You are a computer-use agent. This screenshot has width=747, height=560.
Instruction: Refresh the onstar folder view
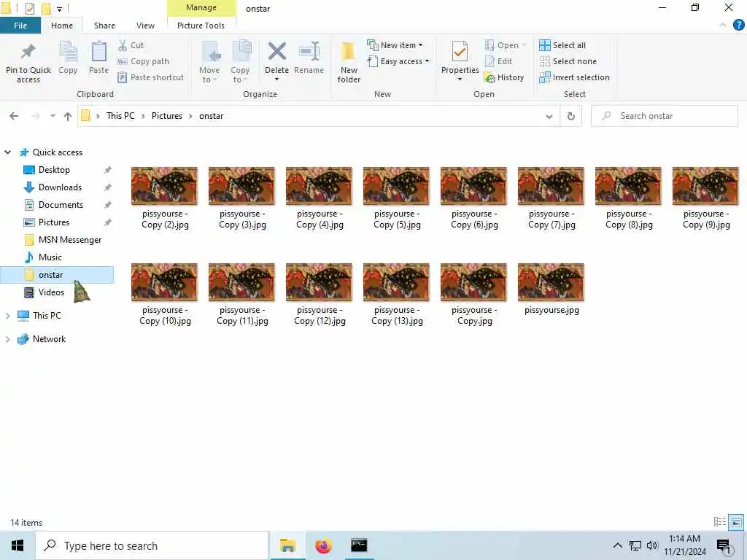570,116
